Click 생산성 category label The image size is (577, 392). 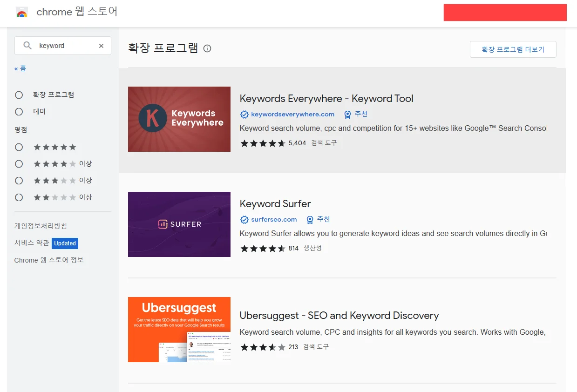[312, 249]
